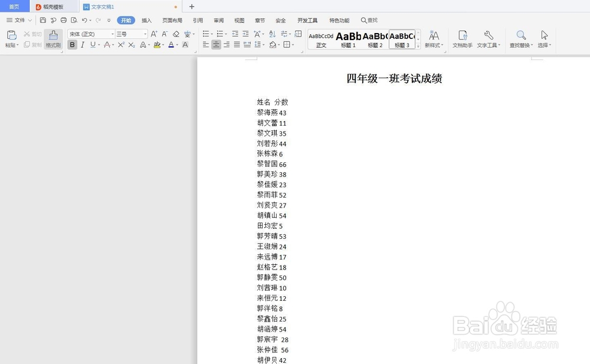Screen dimensions: 590x364
Task: Apply the 标题 1 style
Action: point(349,40)
